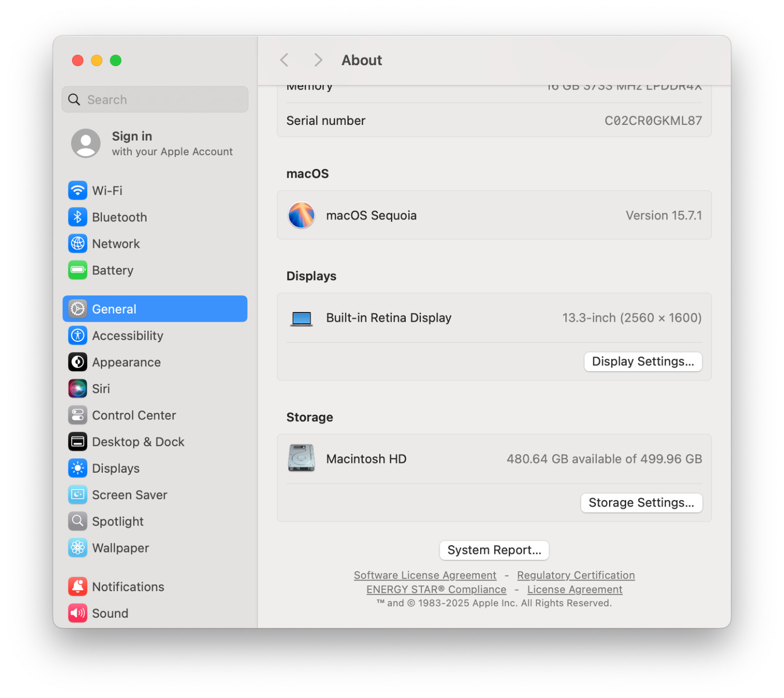Click the Displays sun icon
Screen dimensions: 784x698
click(77, 468)
